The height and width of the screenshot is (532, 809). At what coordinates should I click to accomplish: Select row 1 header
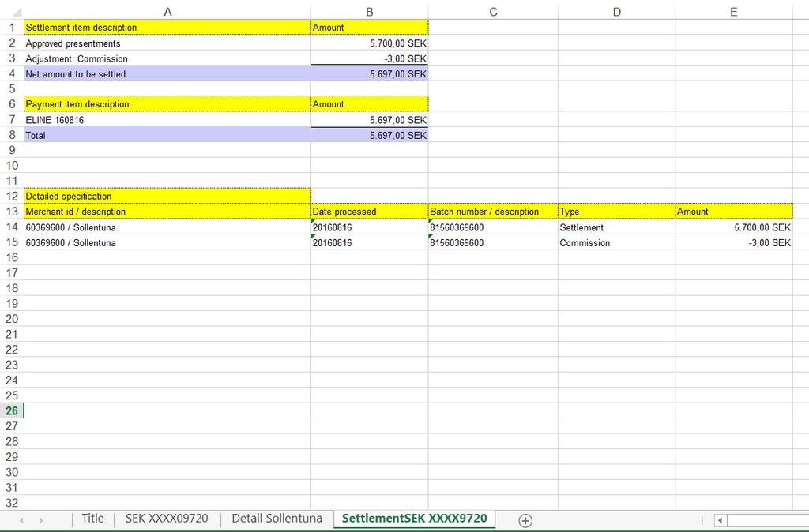click(x=12, y=28)
